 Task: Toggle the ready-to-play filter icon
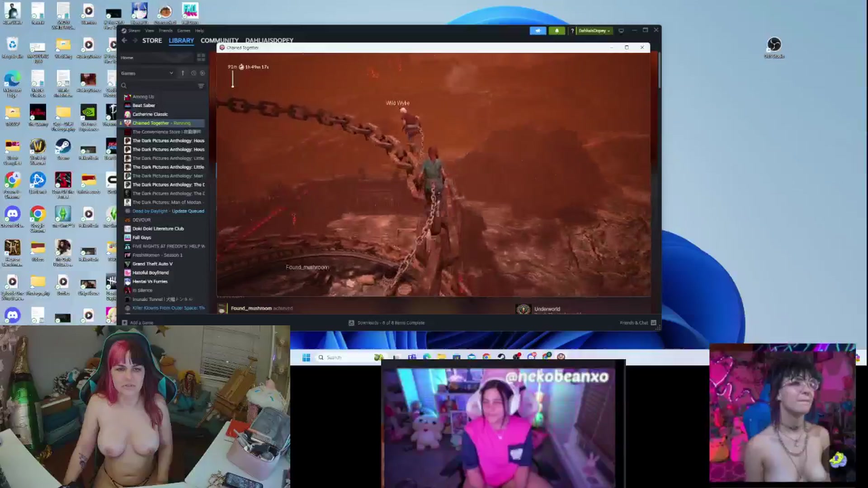[202, 73]
